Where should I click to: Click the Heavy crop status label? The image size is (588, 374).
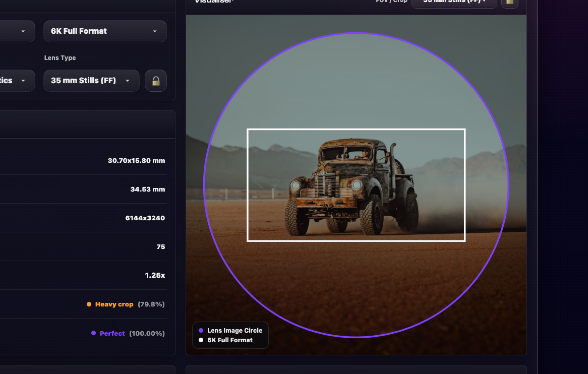tap(114, 304)
